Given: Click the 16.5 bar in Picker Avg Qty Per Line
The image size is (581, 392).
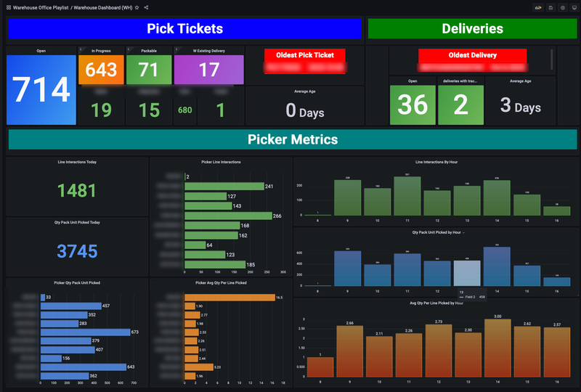Looking at the screenshot, I should (229, 297).
